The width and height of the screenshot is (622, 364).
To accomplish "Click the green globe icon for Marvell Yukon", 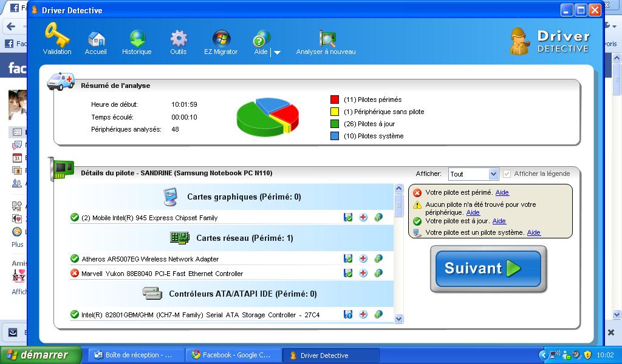I will pos(378,273).
